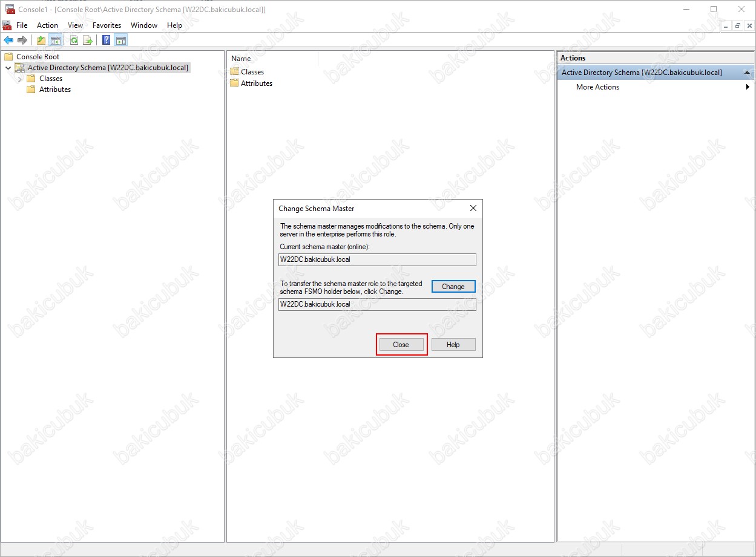This screenshot has width=756, height=557.
Task: Close the Change Schema Master dialog with X
Action: [x=473, y=208]
